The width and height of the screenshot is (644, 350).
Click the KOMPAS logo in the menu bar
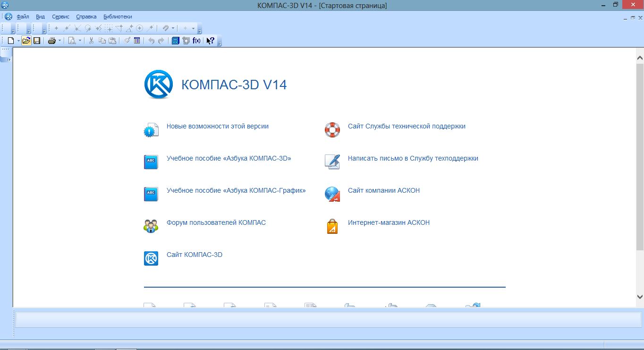(x=8, y=17)
